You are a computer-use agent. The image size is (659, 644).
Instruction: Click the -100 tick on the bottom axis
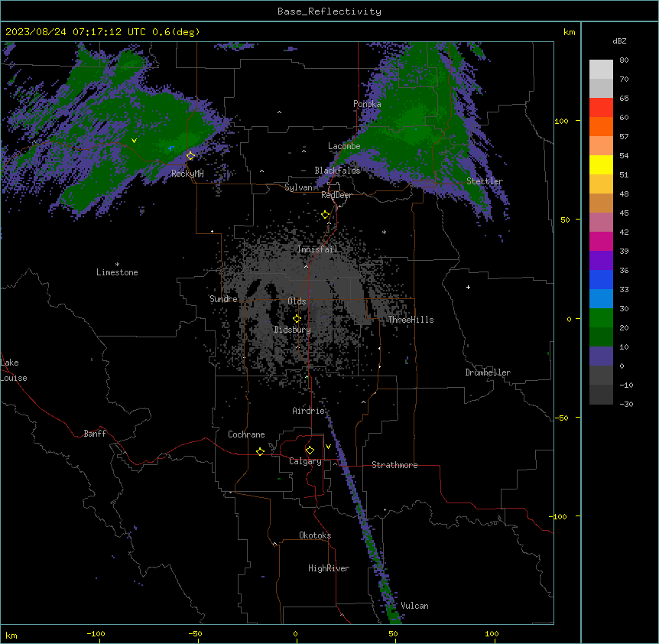coord(96,633)
